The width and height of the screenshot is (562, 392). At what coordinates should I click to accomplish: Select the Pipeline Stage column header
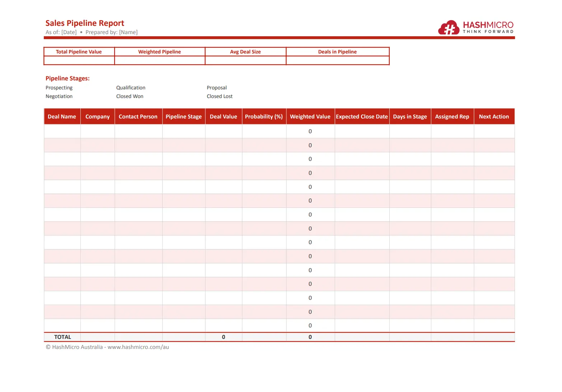tap(183, 117)
